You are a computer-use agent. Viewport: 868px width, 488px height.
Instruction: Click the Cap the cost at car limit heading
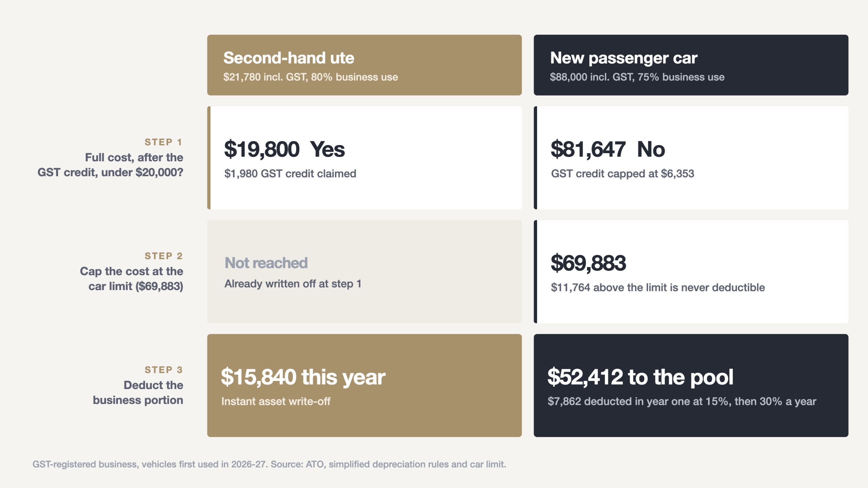point(132,279)
